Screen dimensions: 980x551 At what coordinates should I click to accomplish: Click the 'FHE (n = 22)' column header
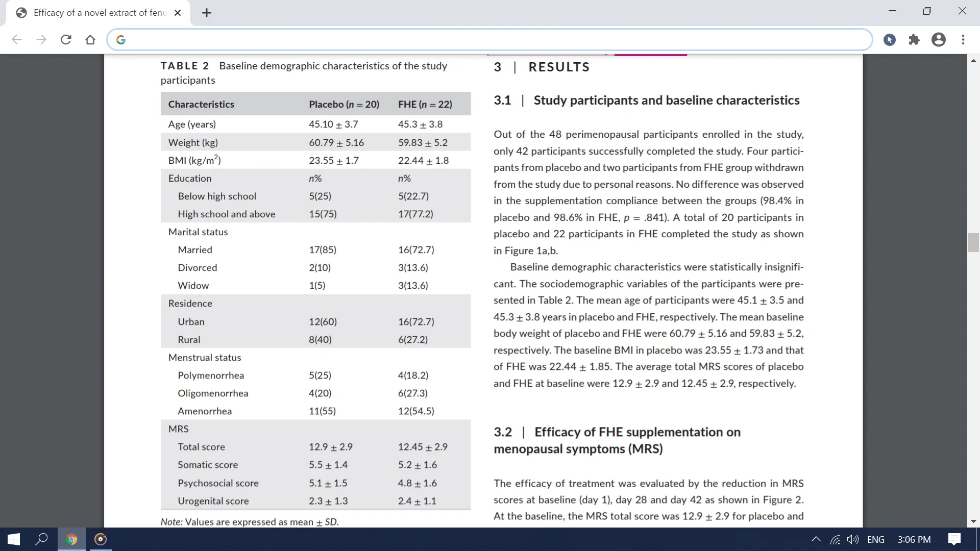(x=425, y=104)
